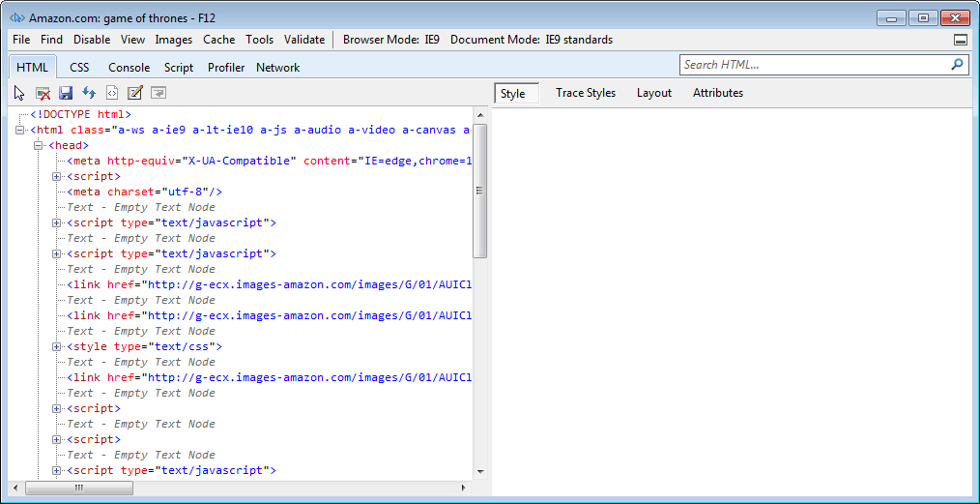The image size is (980, 504).
Task: Click the horizontal scrollbar right arrow
Action: click(x=463, y=488)
